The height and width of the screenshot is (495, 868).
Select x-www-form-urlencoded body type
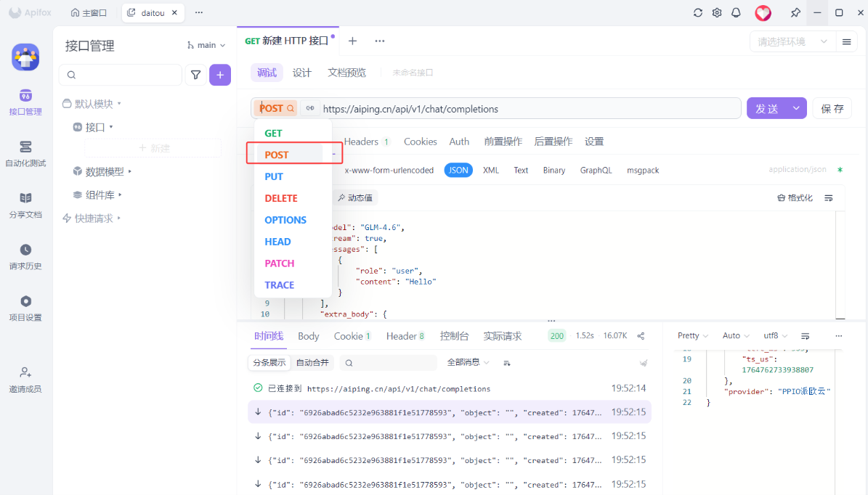(389, 171)
